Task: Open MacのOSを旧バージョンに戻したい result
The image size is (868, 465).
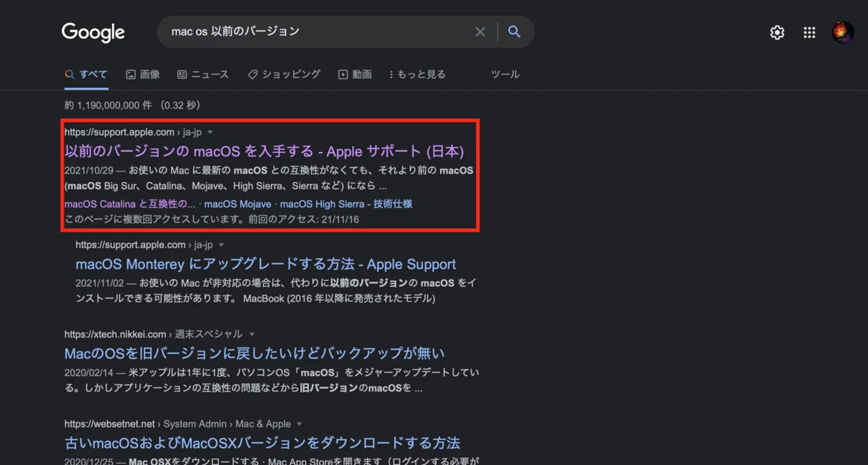Action: click(x=255, y=354)
